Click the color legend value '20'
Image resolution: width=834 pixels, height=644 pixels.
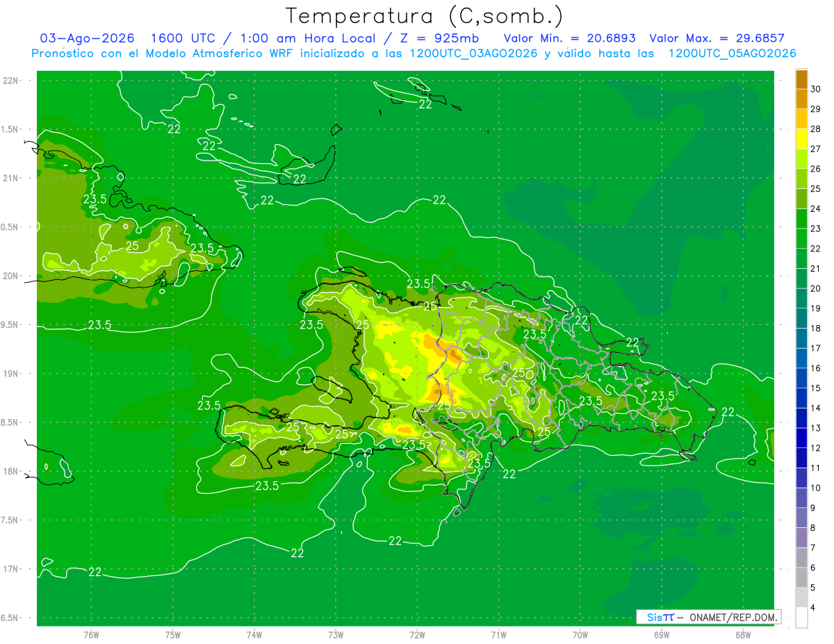point(816,288)
